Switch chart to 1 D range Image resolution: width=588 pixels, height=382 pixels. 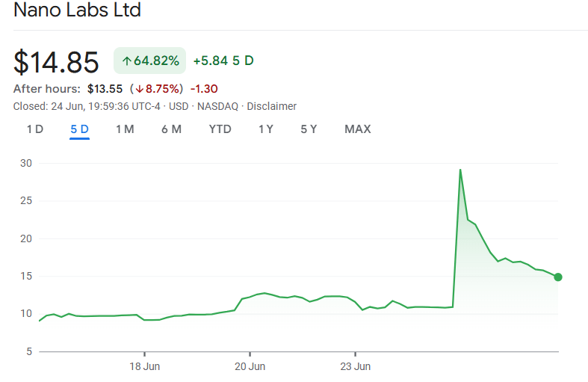(35, 129)
